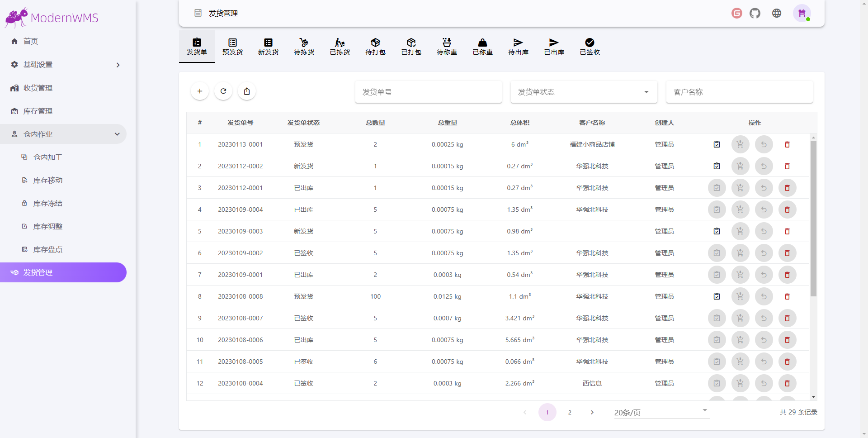Click confirm order icon for 20230112-0002

tap(717, 166)
